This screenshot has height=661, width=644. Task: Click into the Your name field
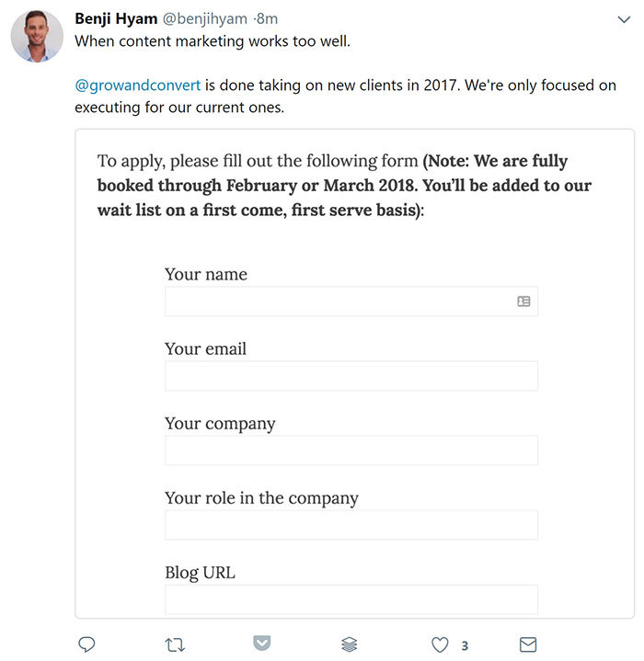339,301
